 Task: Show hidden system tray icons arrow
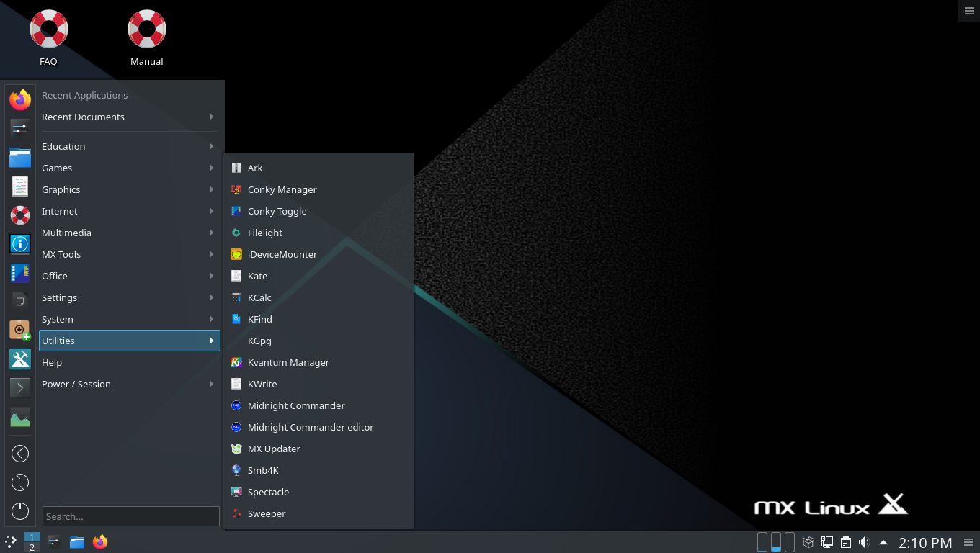883,542
